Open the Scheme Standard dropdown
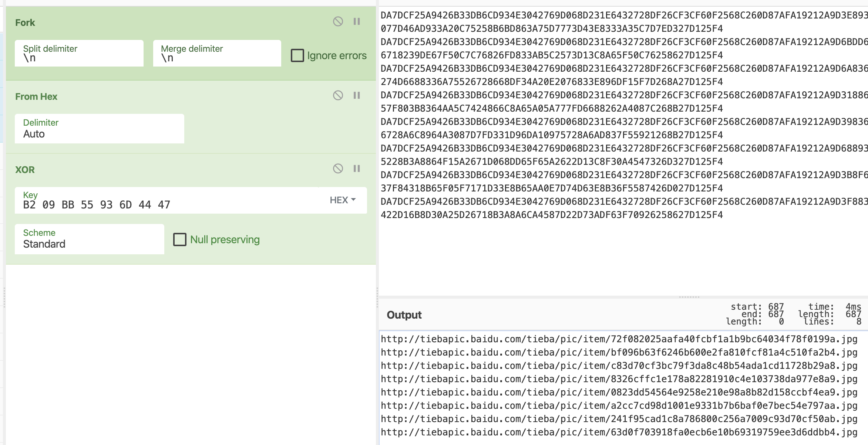The image size is (868, 445). [89, 239]
